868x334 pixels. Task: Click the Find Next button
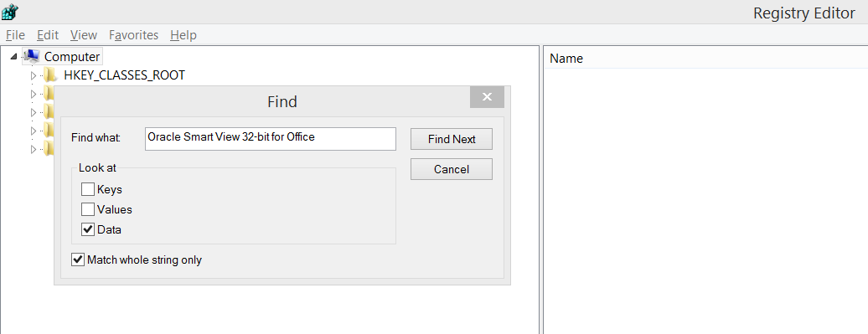tap(451, 139)
